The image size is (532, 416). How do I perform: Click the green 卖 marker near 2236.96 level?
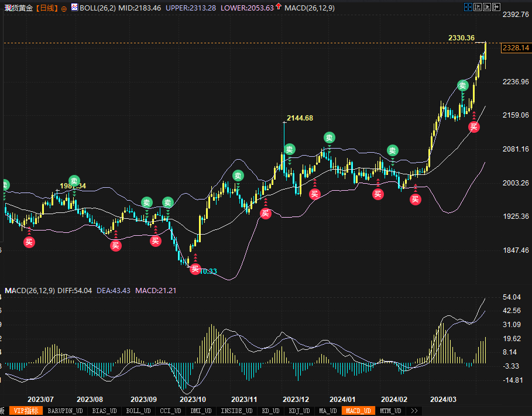462,85
